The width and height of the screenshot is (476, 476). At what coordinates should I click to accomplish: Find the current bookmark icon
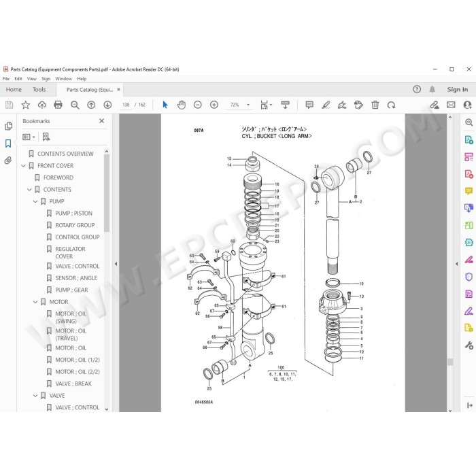[46, 137]
